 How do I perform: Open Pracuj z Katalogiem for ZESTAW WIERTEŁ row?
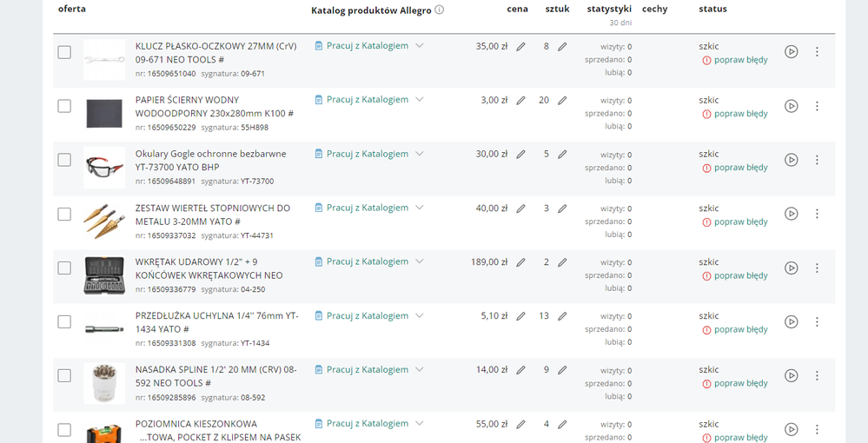[367, 208]
